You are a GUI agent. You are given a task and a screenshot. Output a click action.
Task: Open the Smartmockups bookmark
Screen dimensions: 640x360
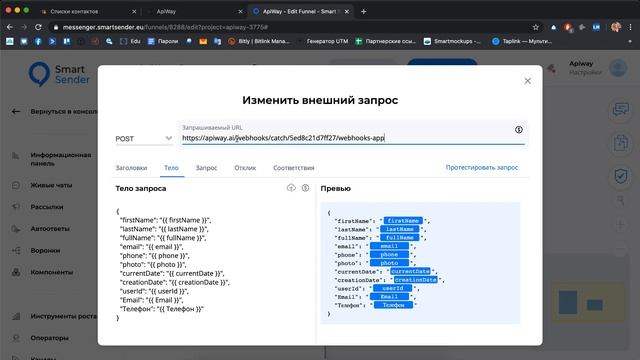(x=452, y=41)
